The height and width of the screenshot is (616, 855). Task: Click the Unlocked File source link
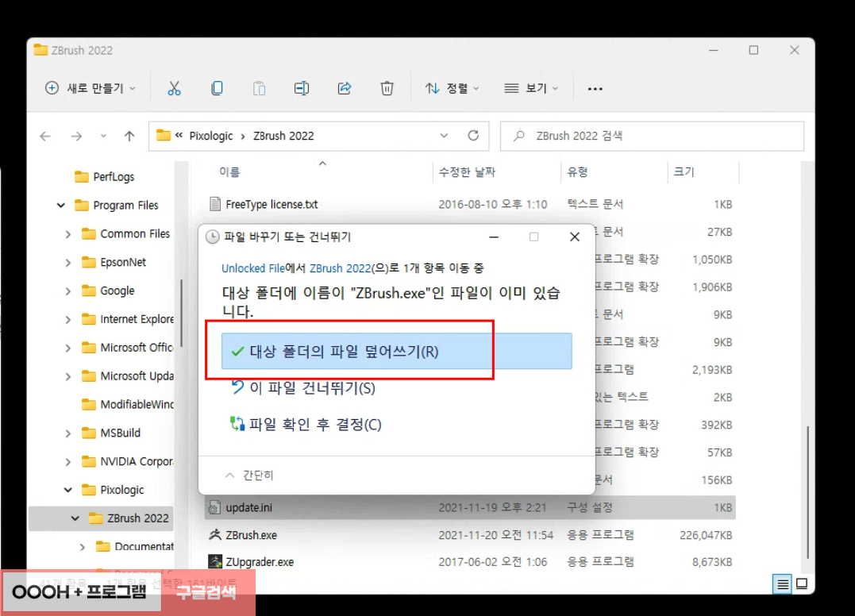[253, 268]
